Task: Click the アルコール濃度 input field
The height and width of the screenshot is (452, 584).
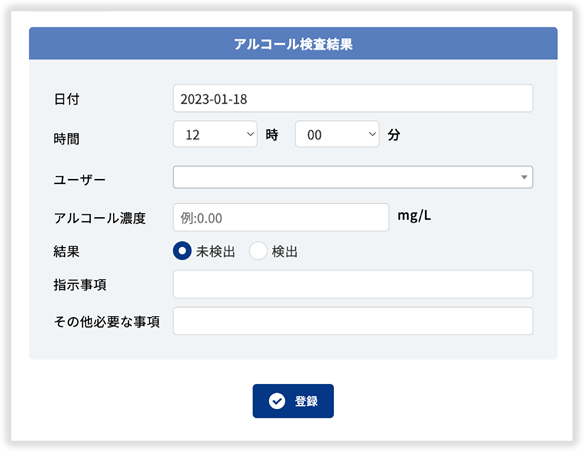Action: [x=281, y=217]
